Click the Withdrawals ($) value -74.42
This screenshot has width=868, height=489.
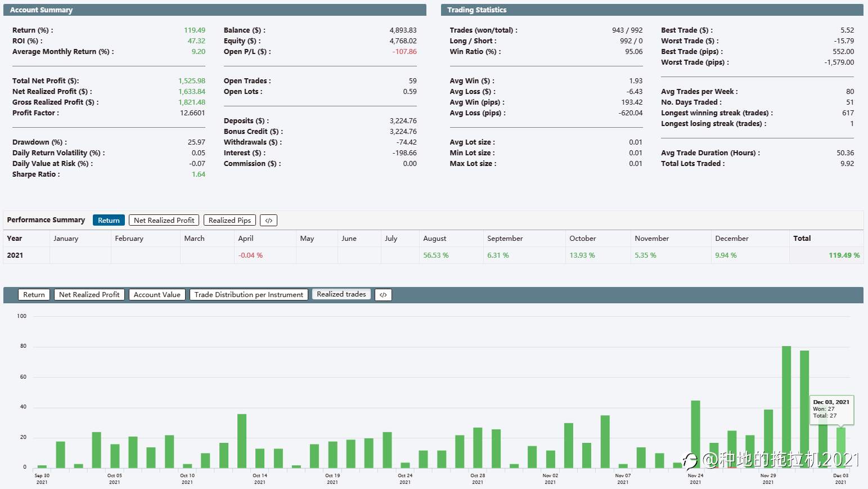[x=406, y=142]
